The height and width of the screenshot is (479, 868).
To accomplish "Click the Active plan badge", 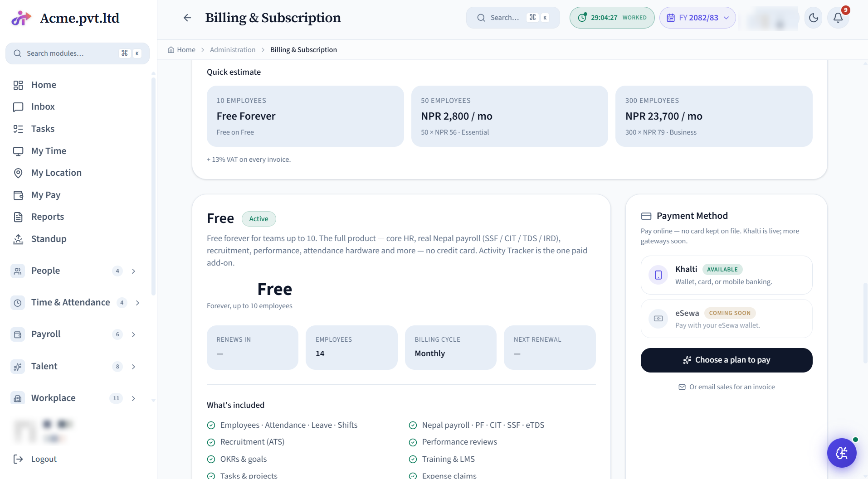I will [258, 219].
